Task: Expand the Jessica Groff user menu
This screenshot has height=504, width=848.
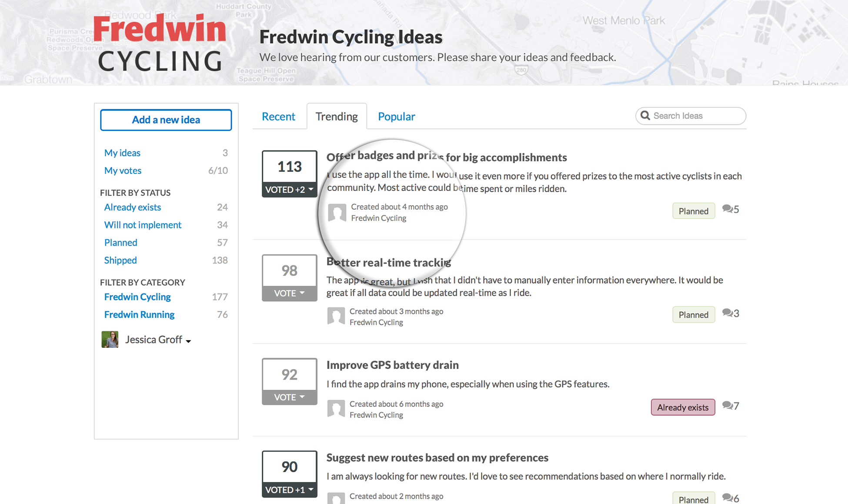Action: [188, 341]
